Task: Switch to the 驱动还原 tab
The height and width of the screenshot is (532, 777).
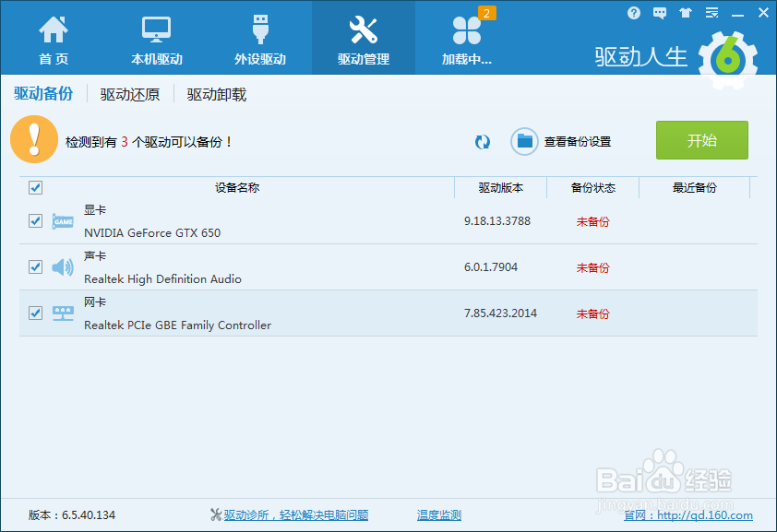Action: 129,93
